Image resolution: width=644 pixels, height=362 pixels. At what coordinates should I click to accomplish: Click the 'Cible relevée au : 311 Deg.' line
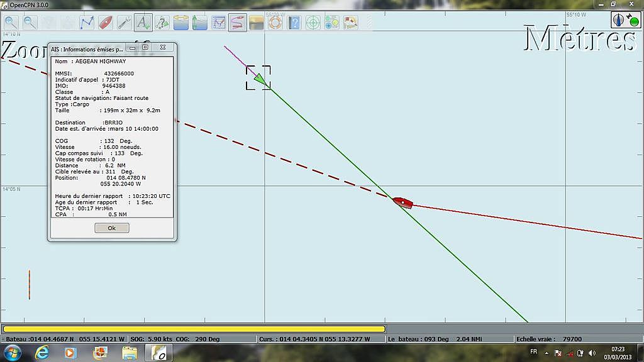94,172
